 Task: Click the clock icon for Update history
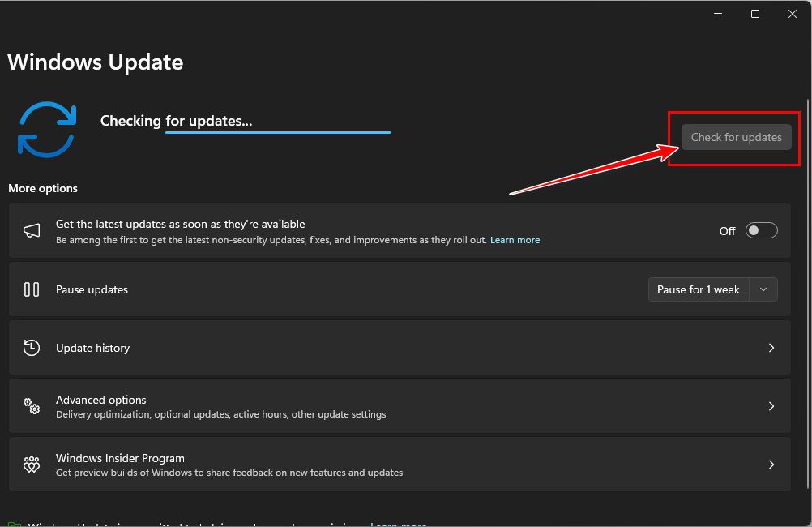32,348
